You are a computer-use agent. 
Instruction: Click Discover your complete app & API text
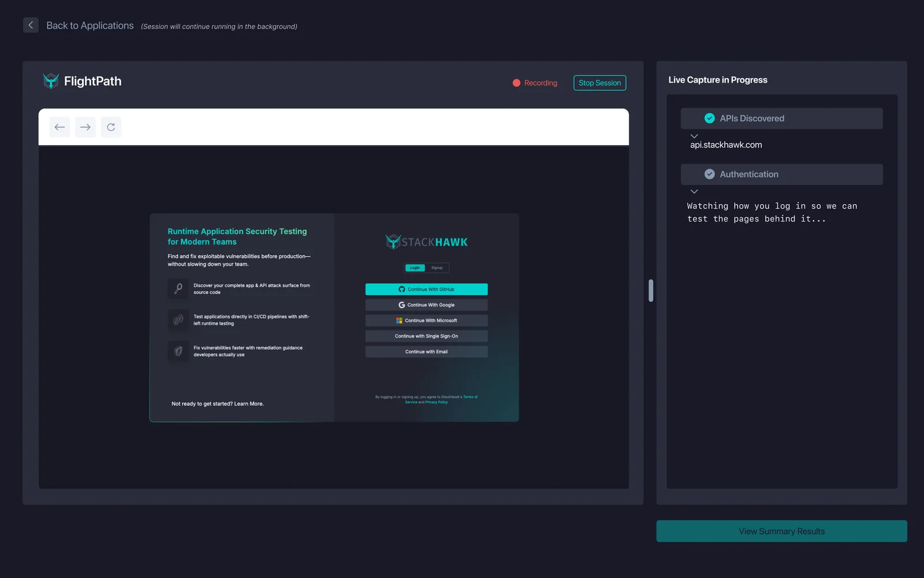pos(252,289)
